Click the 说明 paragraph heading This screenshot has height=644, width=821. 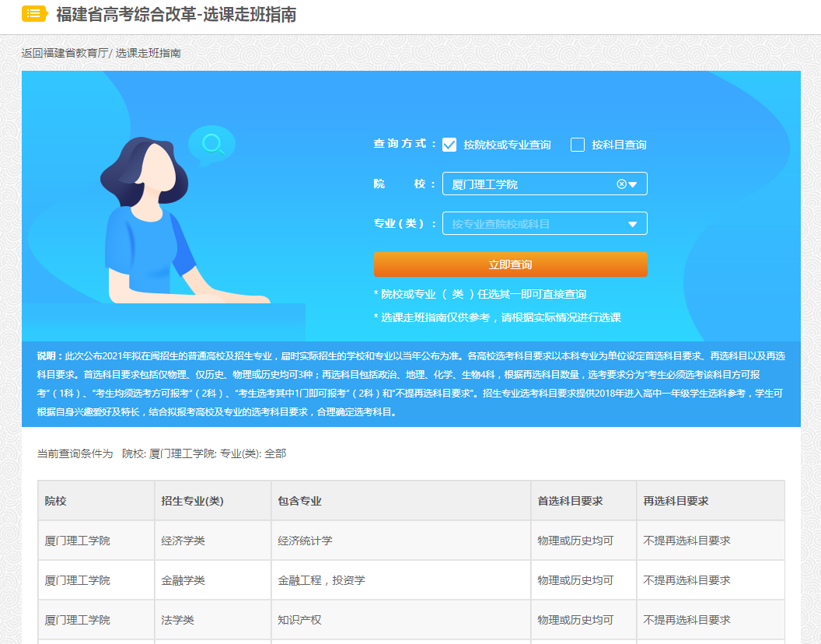point(50,356)
